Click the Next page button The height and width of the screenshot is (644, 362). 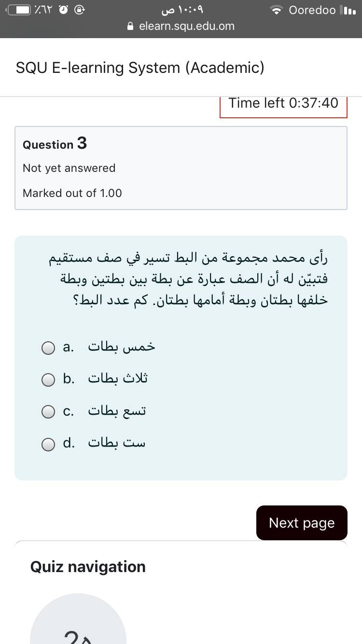click(x=302, y=523)
